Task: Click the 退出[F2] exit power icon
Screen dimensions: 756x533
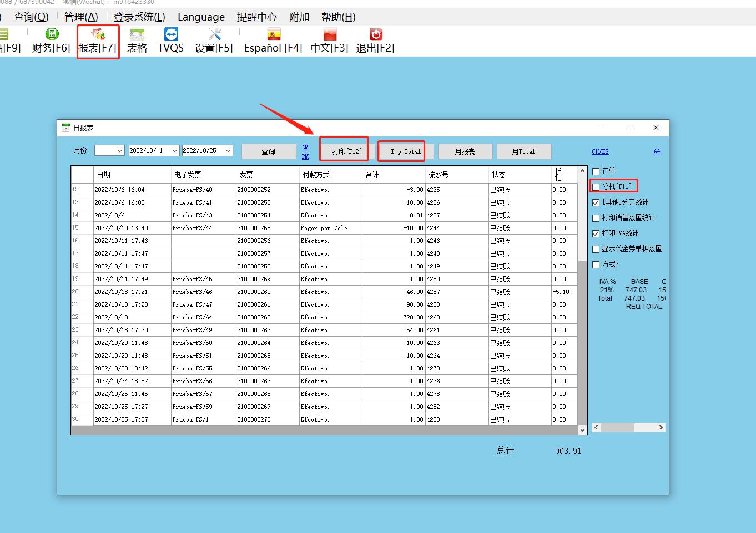Action: tap(376, 34)
